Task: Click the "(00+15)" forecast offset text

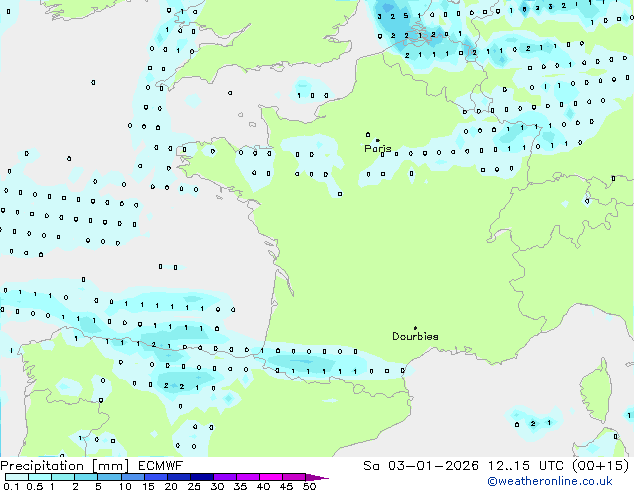Action: click(601, 466)
